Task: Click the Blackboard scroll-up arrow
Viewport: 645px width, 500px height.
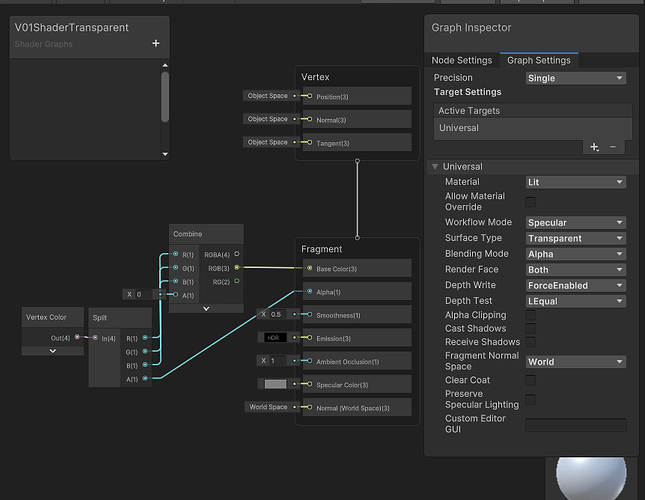Action: pos(165,65)
